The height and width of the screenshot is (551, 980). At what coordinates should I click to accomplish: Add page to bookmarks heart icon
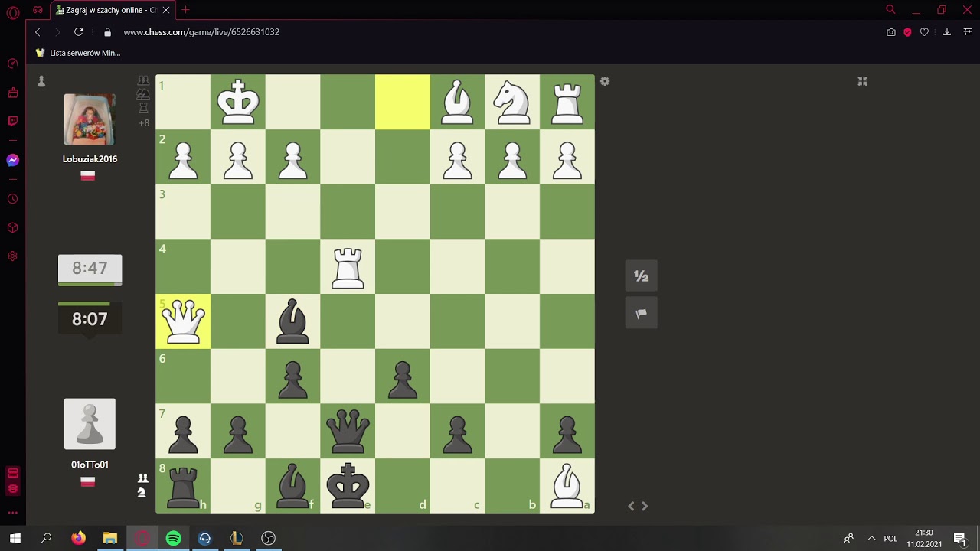coord(924,32)
